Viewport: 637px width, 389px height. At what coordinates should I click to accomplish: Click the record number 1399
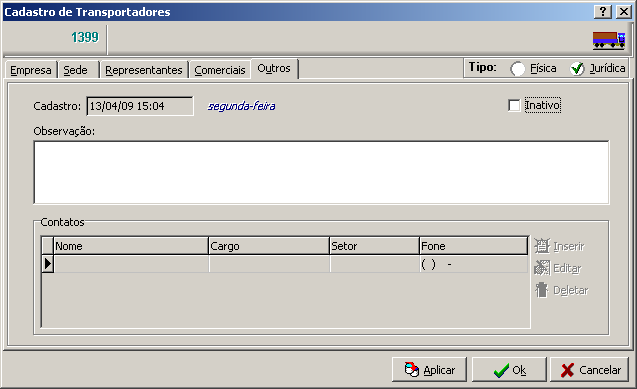coord(85,37)
